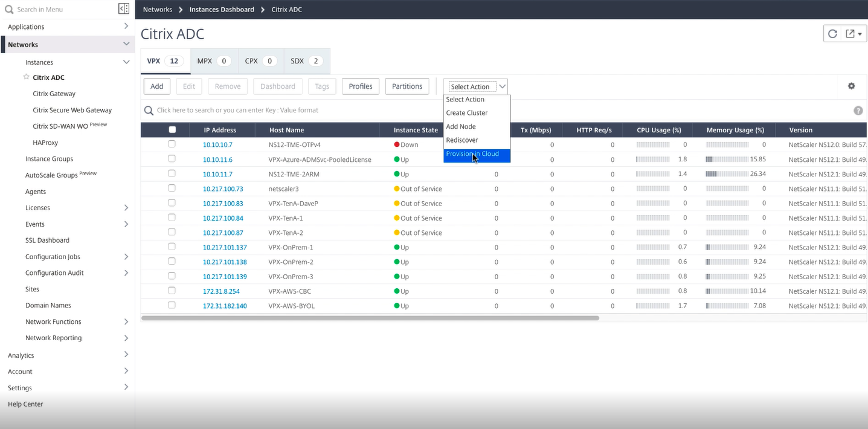Click the help question mark icon

tap(858, 111)
